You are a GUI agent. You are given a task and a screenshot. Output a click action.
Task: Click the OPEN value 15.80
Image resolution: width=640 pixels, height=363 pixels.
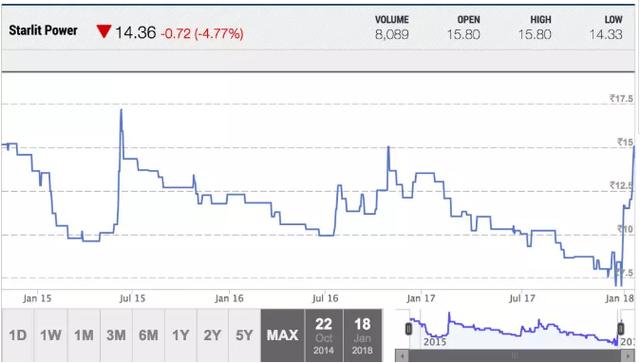(x=463, y=34)
